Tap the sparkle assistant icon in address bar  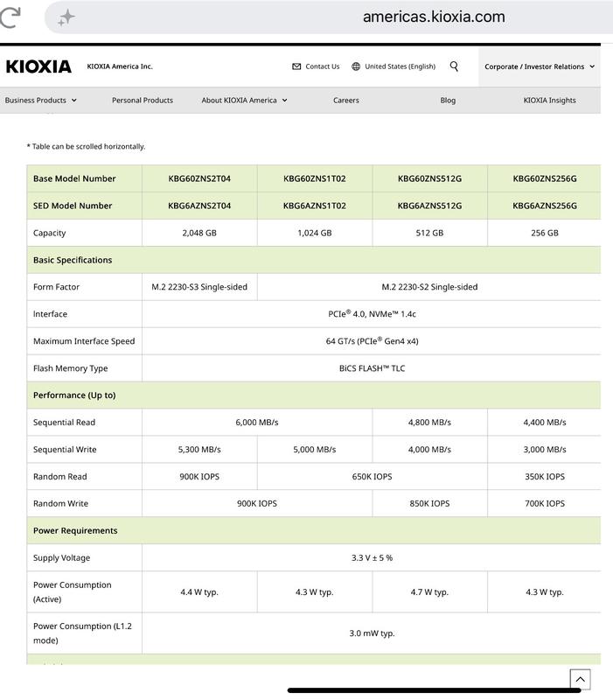(66, 17)
